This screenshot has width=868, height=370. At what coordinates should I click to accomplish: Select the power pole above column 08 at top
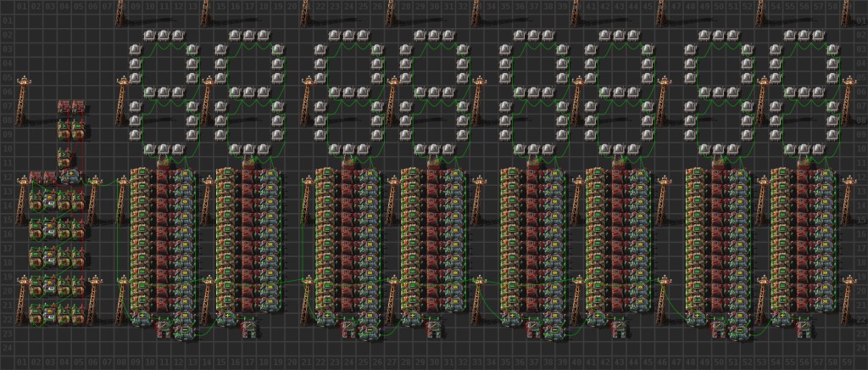(x=120, y=10)
